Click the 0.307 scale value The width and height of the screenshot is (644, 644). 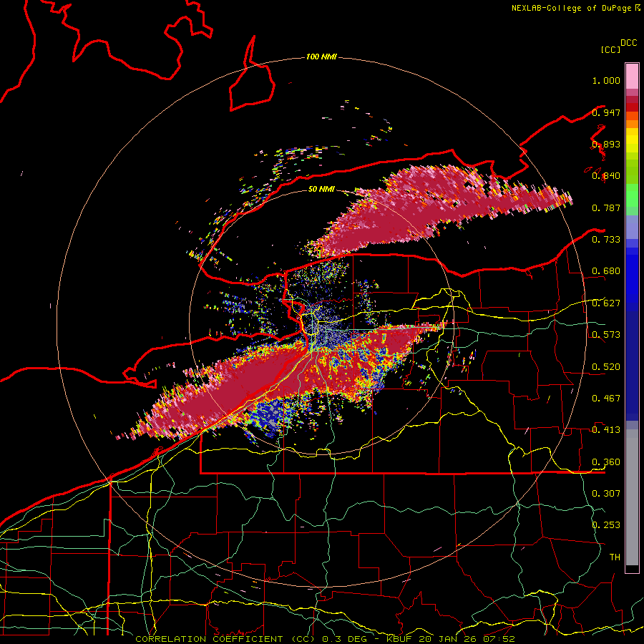pyautogui.click(x=606, y=494)
